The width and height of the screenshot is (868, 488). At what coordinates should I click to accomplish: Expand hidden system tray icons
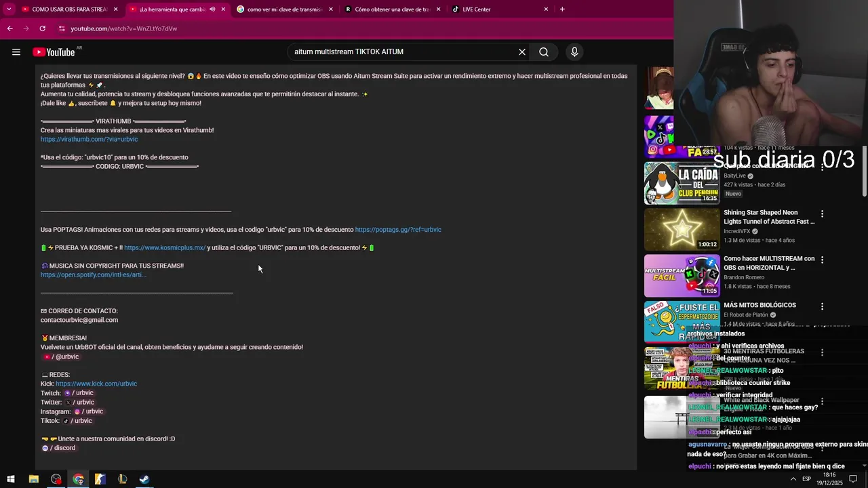pyautogui.click(x=793, y=479)
